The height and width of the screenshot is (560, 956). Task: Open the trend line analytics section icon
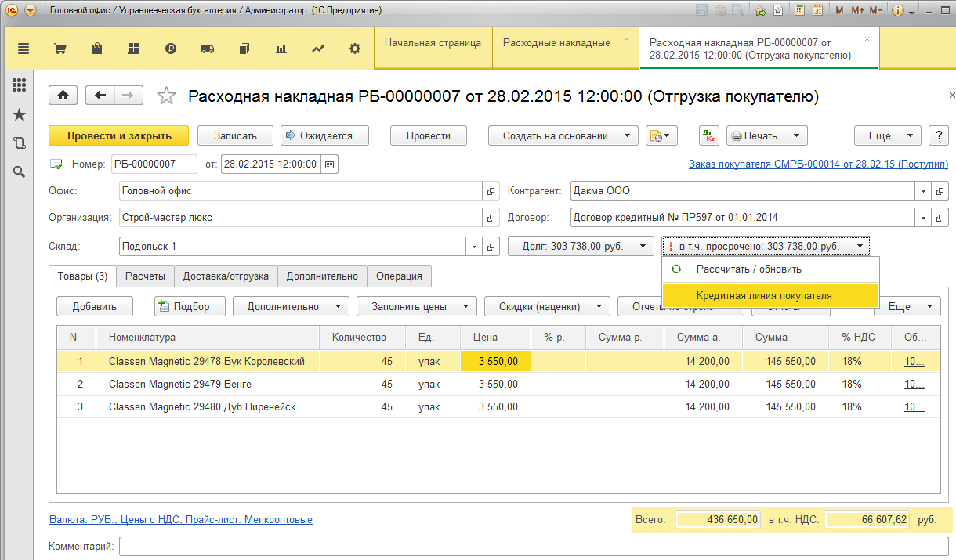318,49
